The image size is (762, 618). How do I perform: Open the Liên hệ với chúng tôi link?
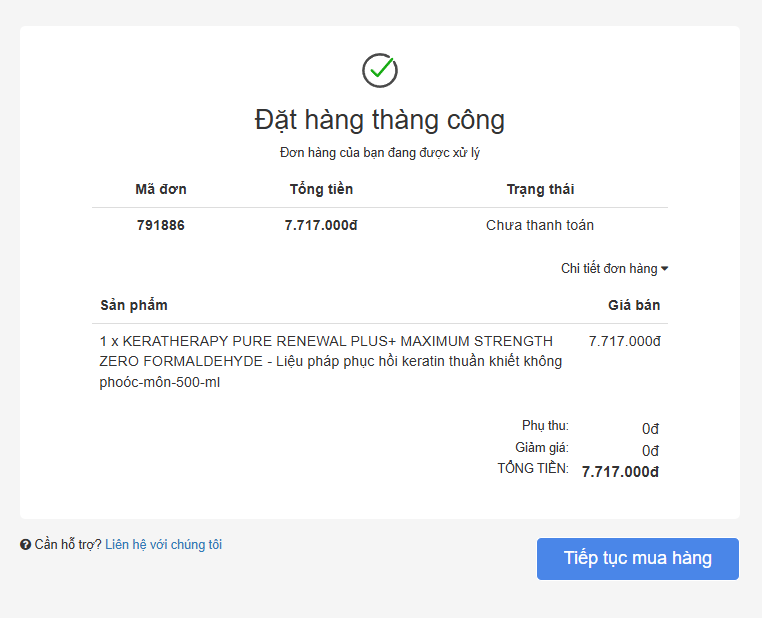(163, 545)
